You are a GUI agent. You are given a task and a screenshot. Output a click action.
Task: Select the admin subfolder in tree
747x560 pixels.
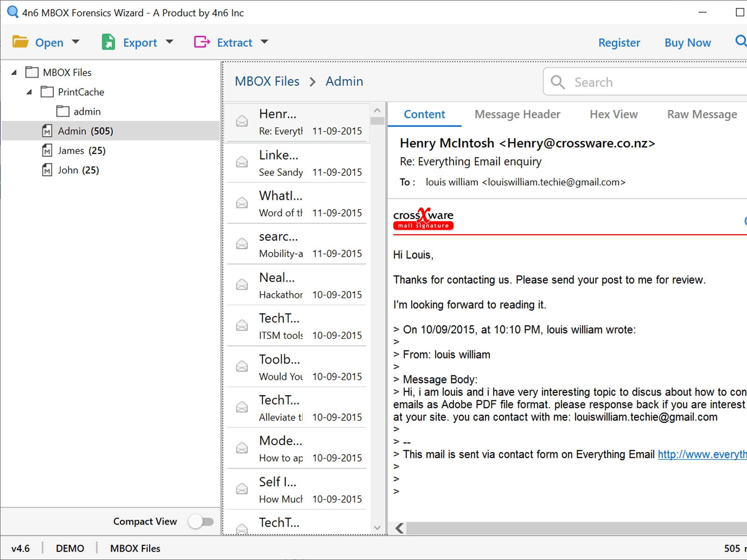click(x=87, y=112)
